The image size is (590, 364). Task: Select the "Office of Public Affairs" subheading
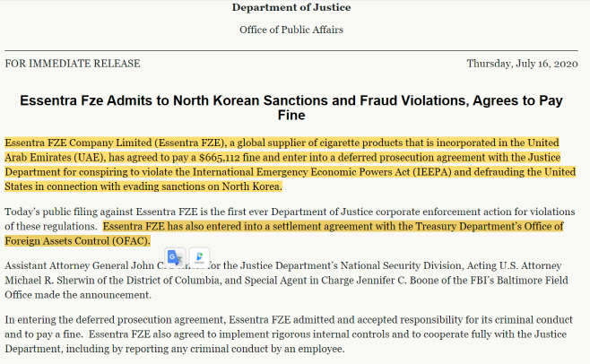pyautogui.click(x=291, y=30)
